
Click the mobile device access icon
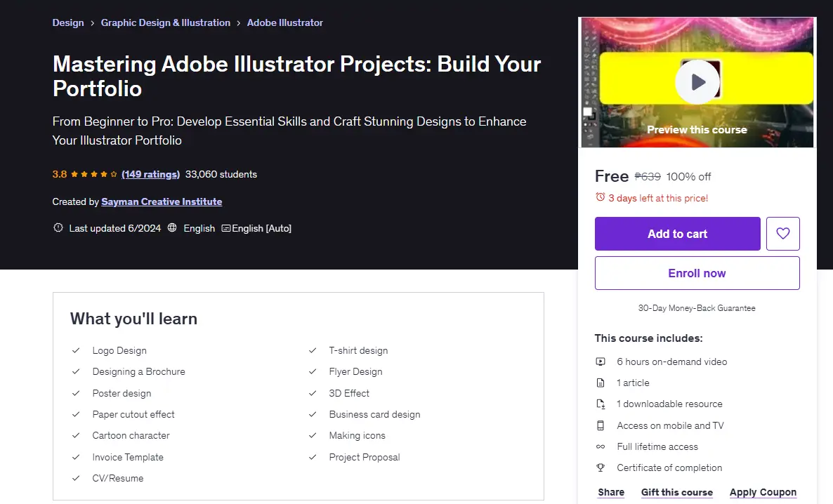click(601, 425)
